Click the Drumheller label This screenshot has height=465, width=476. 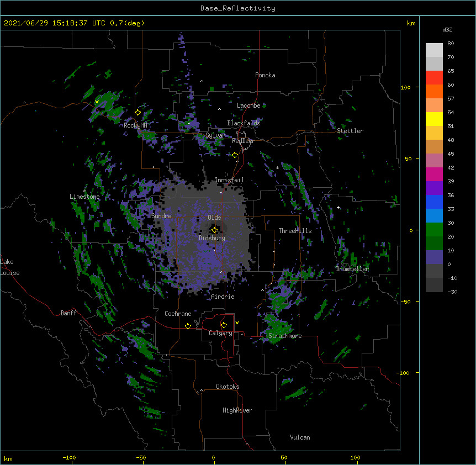[x=352, y=269]
